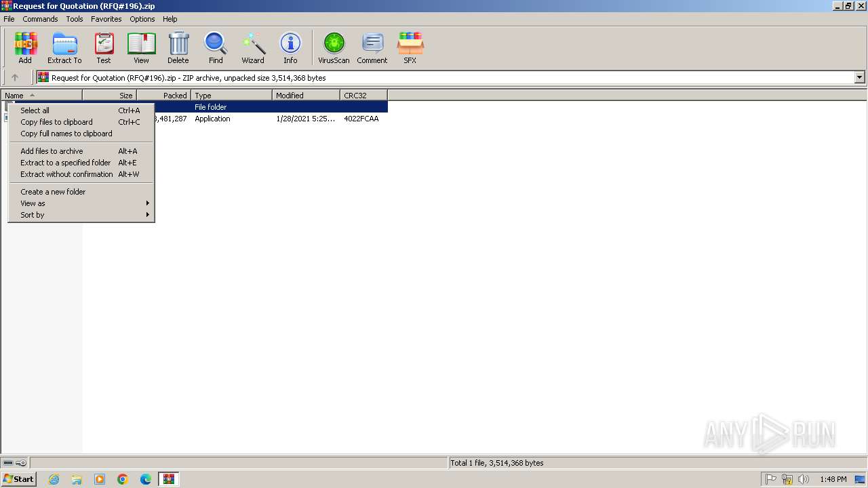Open Microsoft Edge from taskbar
The width and height of the screenshot is (868, 488).
[146, 479]
